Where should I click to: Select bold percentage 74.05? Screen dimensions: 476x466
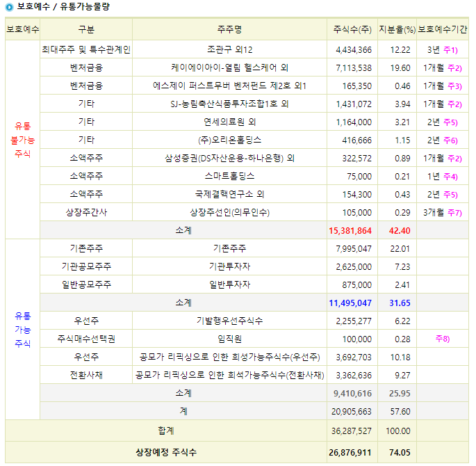coord(400,453)
